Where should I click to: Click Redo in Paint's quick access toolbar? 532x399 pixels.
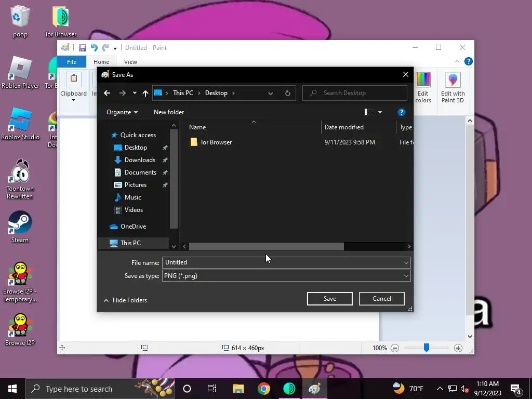pos(105,48)
